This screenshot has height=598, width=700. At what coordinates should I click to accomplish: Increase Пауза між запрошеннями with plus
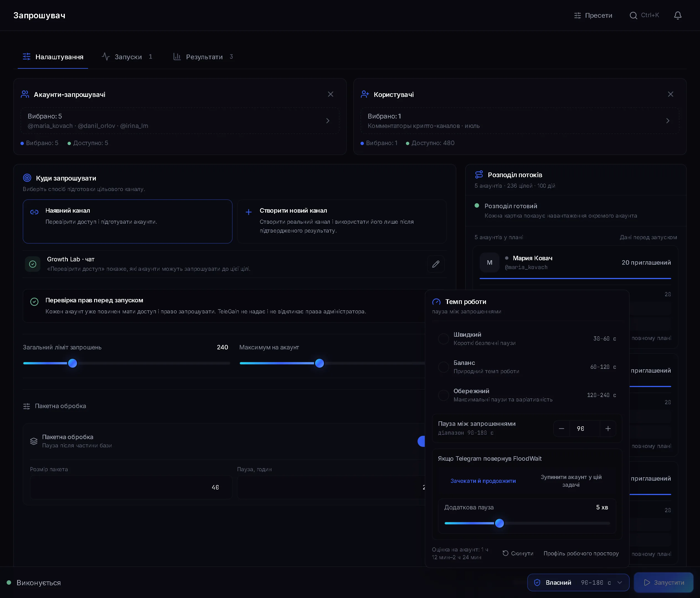coord(608,428)
